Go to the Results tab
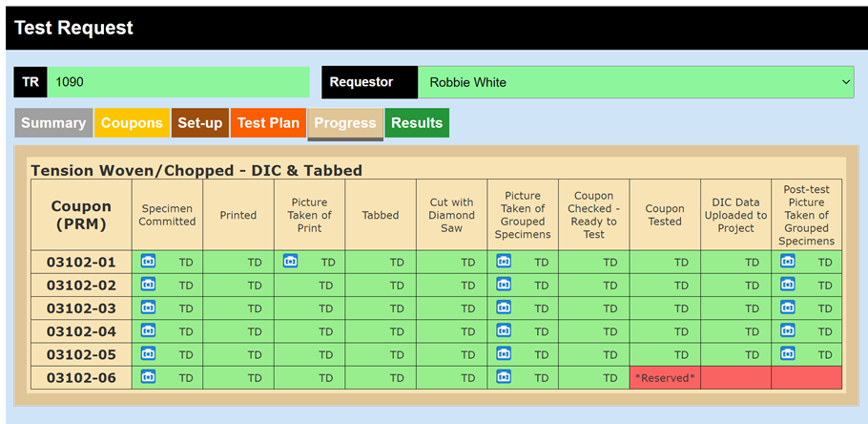Viewport: 868px width, 424px height. pyautogui.click(x=417, y=123)
